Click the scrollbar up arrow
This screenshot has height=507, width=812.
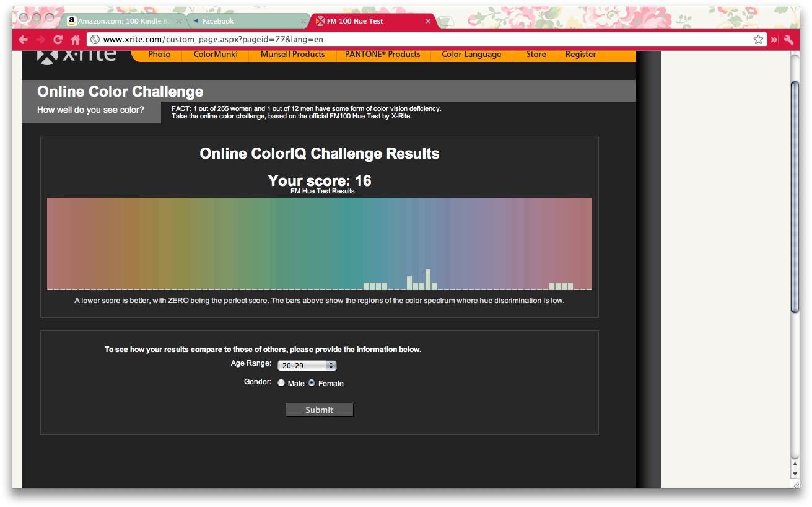click(x=795, y=464)
